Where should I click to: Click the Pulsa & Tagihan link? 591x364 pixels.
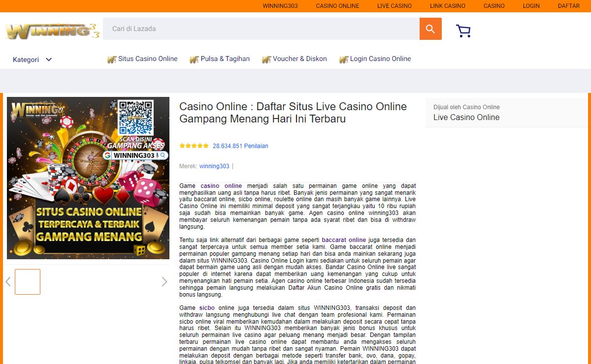point(225,59)
